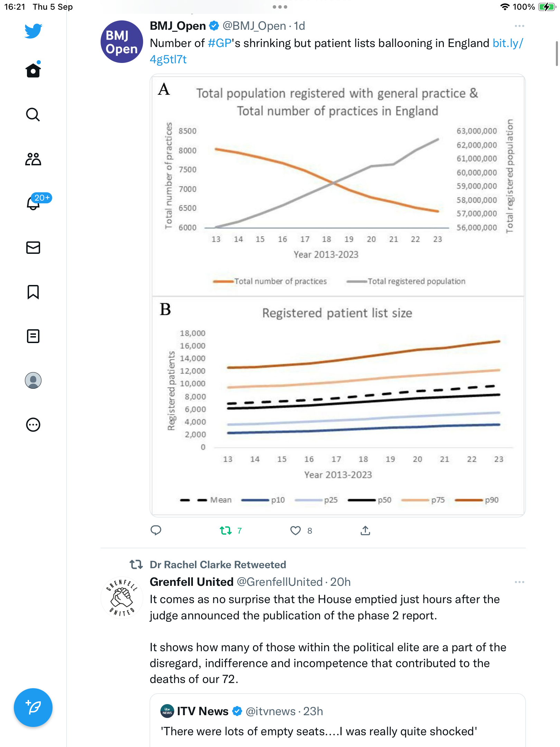Open Messages envelope icon
Viewport: 560px width, 747px height.
coord(33,248)
